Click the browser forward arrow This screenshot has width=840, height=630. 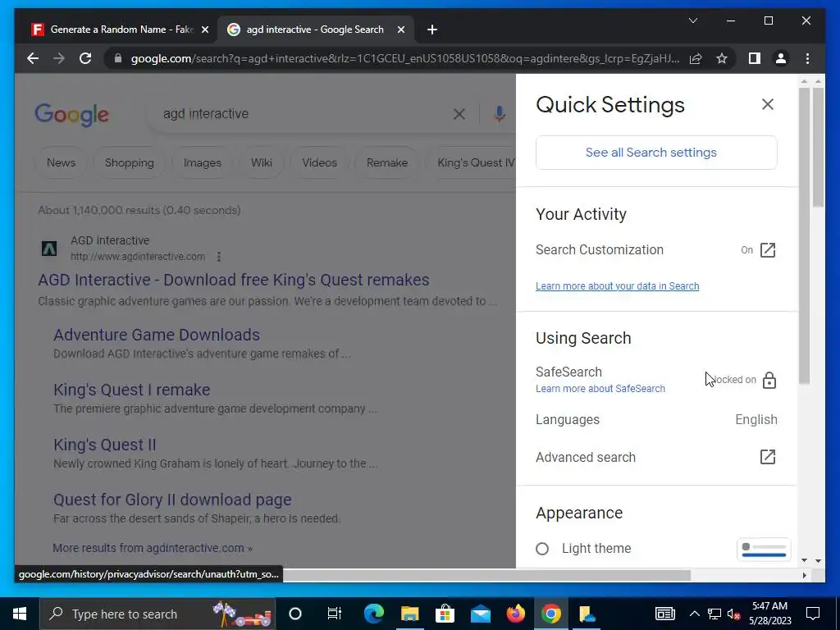pyautogui.click(x=59, y=58)
